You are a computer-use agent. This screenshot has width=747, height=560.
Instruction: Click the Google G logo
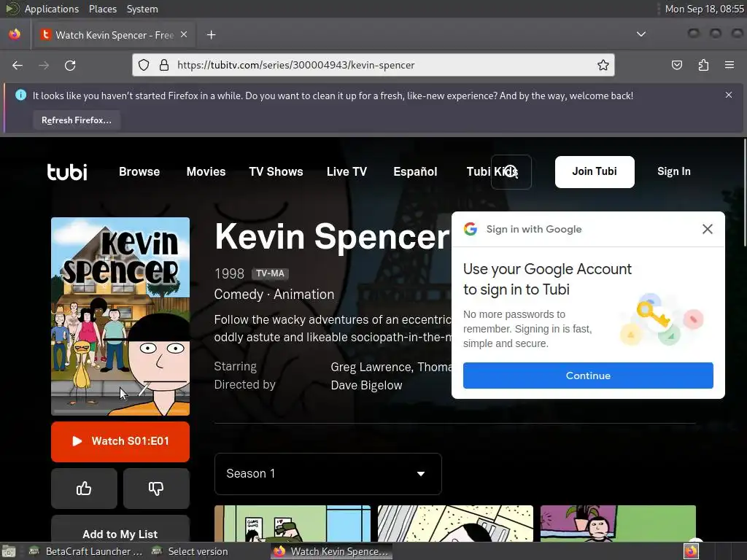(x=471, y=229)
